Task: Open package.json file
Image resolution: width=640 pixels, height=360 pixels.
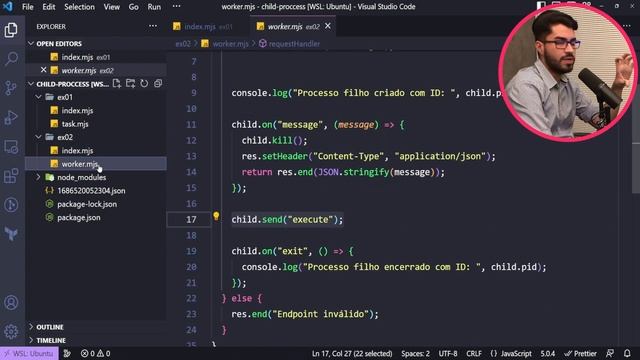Action: tap(96, 218)
